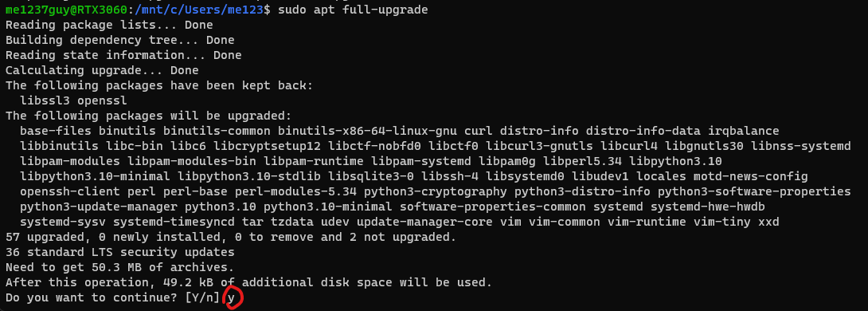Click the 'irqbalance' package name
This screenshot has height=311, width=868.
(x=744, y=132)
